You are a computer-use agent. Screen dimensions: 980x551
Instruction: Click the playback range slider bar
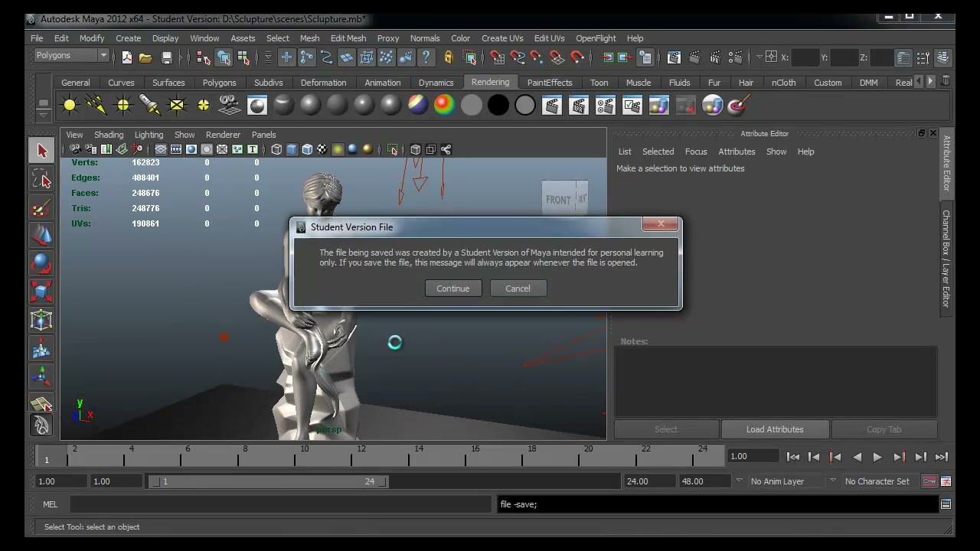268,481
